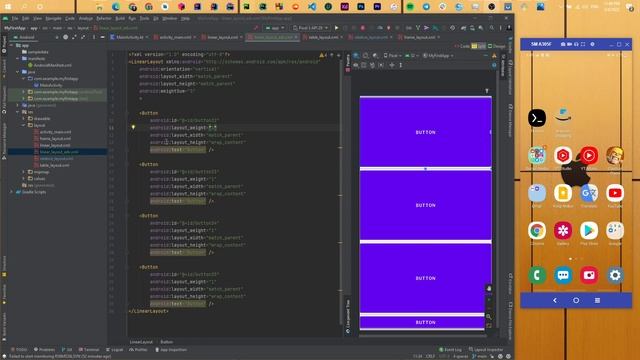This screenshot has width=640, height=360.
Task: Open Photoshop from the taskbar
Action: [x=361, y=7]
